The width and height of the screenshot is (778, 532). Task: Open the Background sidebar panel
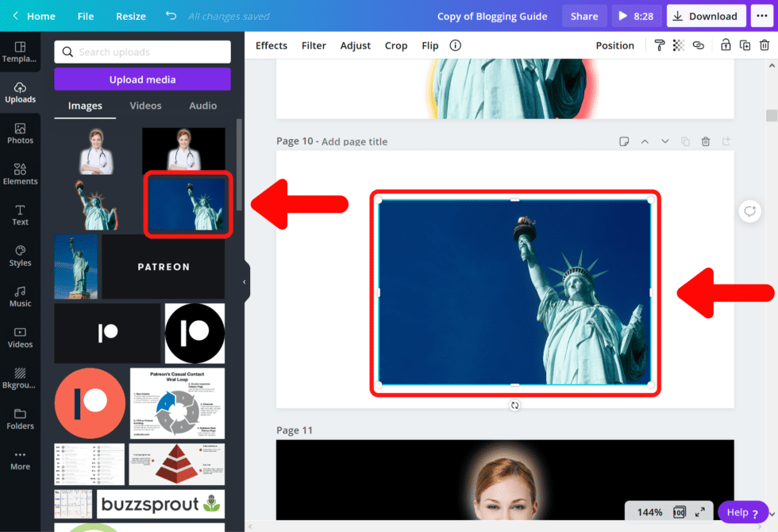(x=20, y=378)
